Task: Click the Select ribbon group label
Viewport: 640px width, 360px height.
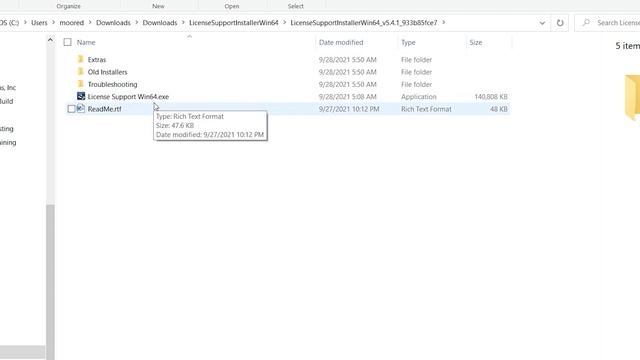Action: pyautogui.click(x=296, y=6)
